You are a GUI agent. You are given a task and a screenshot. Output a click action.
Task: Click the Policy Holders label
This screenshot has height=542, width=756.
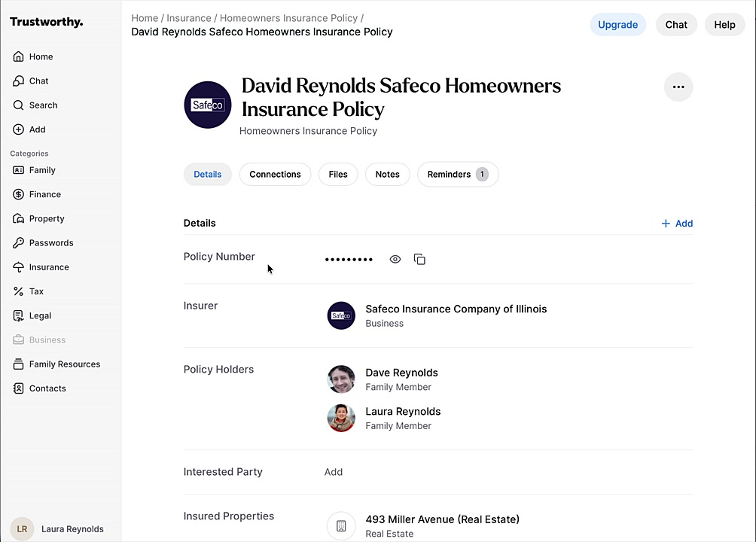coord(218,370)
